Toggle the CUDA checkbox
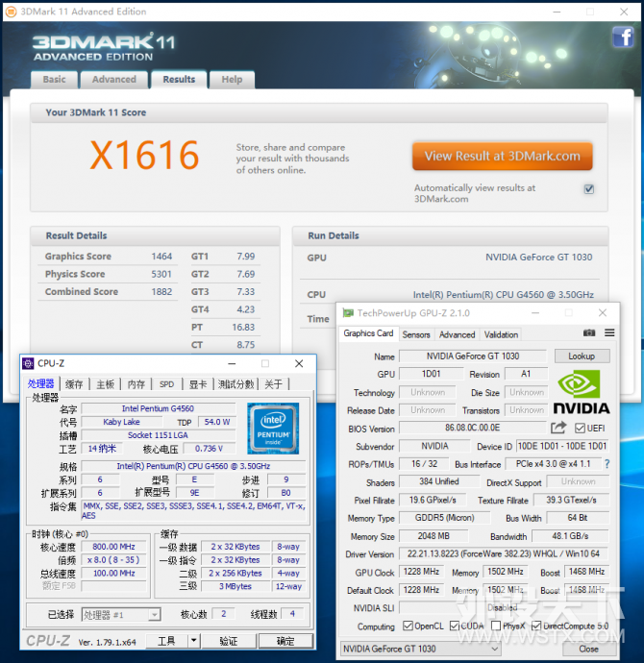The height and width of the screenshot is (663, 644). click(454, 626)
